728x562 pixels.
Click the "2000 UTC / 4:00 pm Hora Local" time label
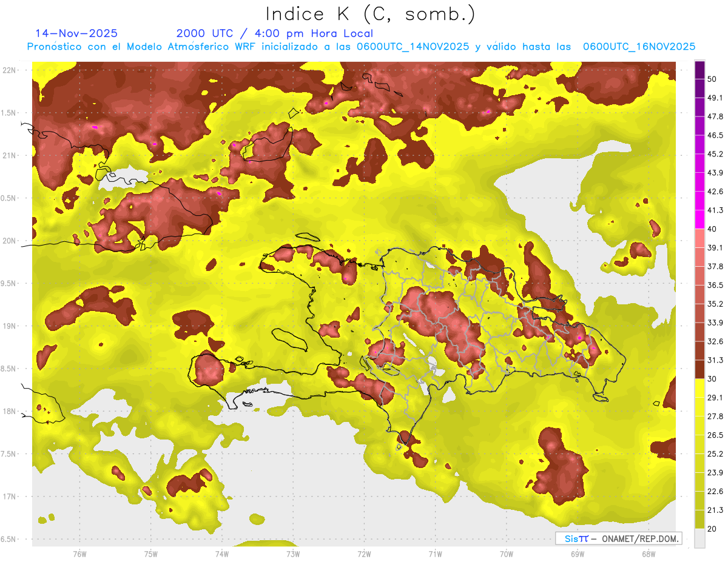[x=275, y=33]
